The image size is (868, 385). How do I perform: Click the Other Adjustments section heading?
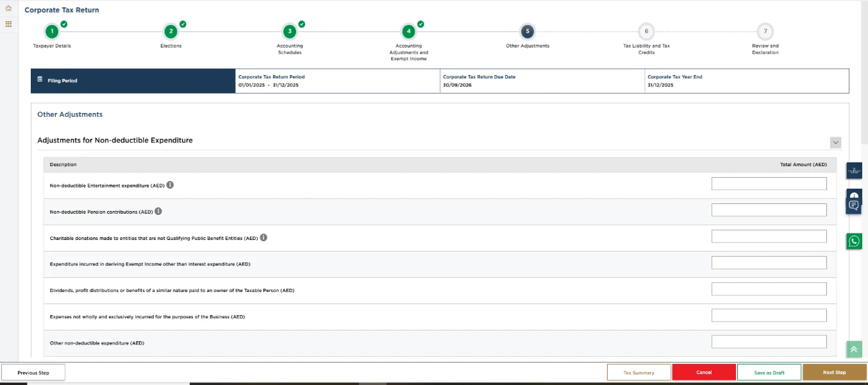coord(70,114)
